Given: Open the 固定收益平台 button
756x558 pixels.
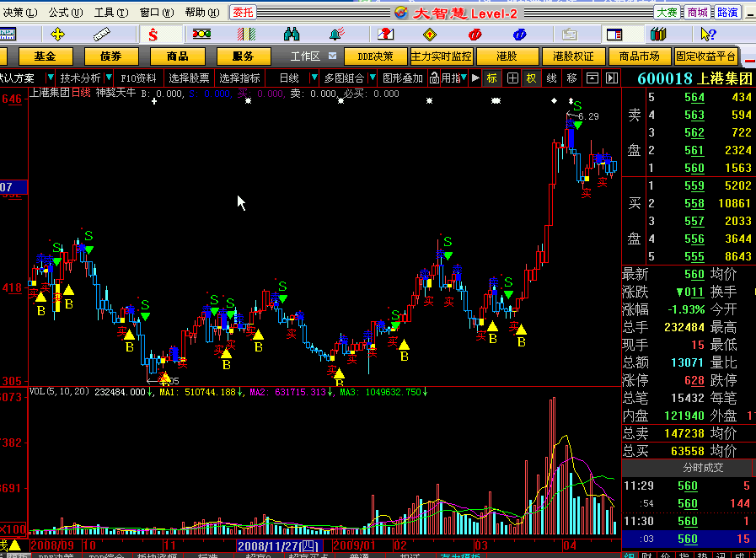Looking at the screenshot, I should click(706, 56).
